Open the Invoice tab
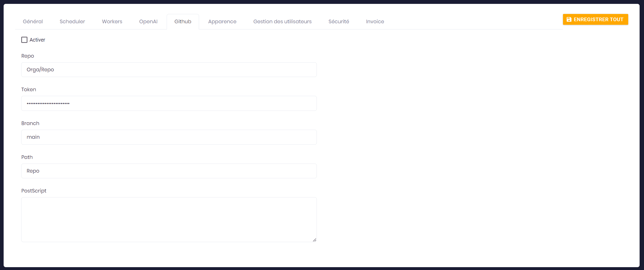This screenshot has height=270, width=644. pyautogui.click(x=375, y=21)
